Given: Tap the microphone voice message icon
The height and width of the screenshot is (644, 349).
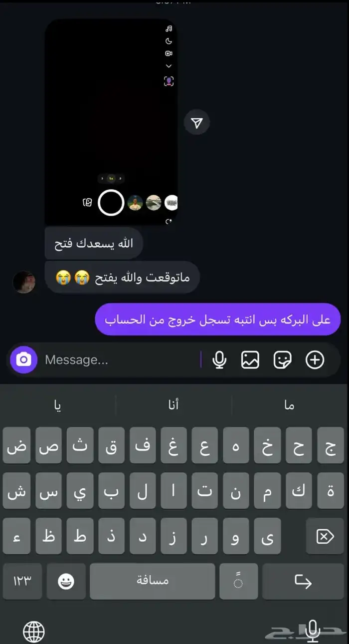Looking at the screenshot, I should (x=219, y=360).
